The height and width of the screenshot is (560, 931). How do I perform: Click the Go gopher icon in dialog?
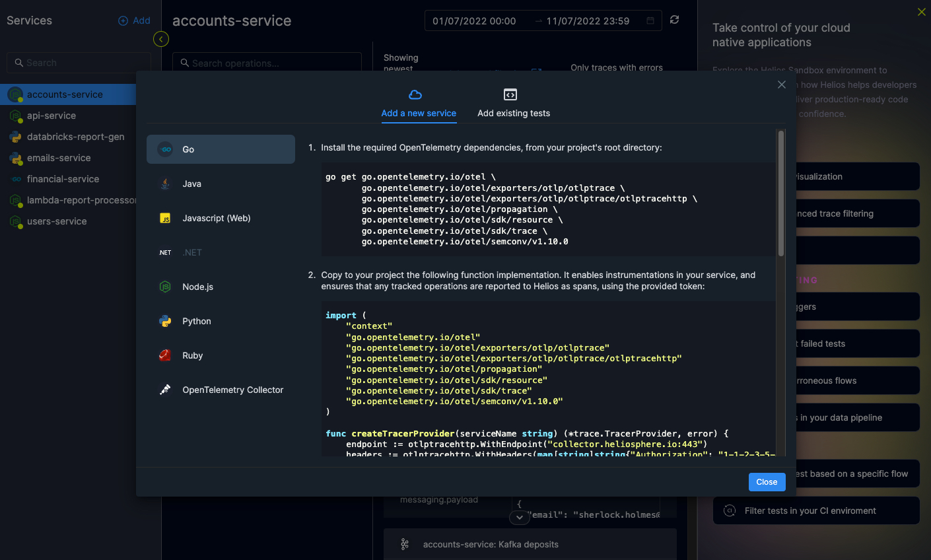coord(165,149)
